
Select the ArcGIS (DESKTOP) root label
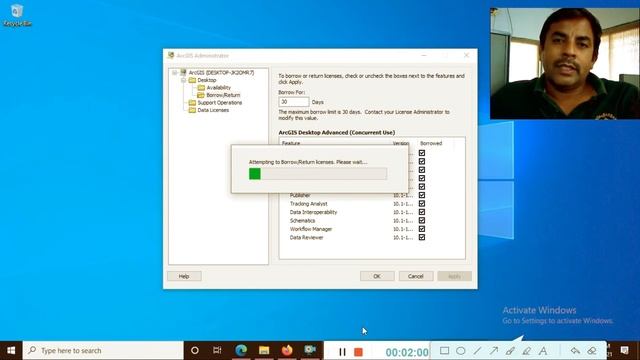point(221,72)
